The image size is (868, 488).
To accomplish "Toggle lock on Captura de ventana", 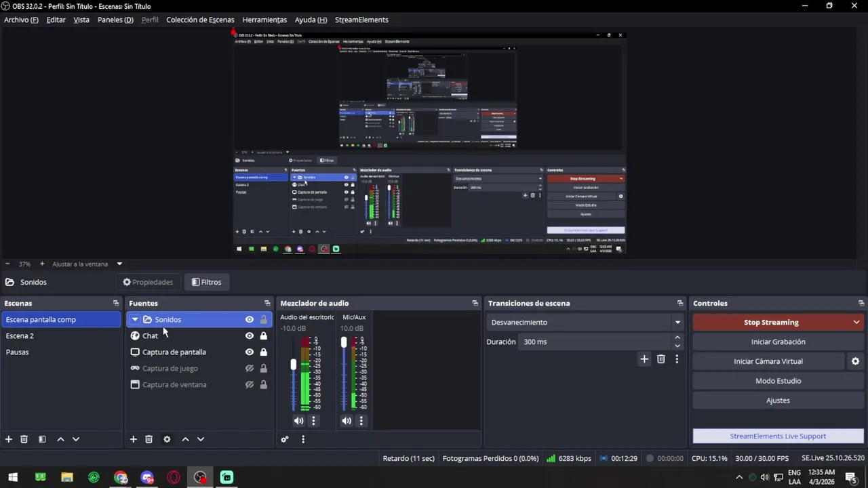I will (x=264, y=384).
